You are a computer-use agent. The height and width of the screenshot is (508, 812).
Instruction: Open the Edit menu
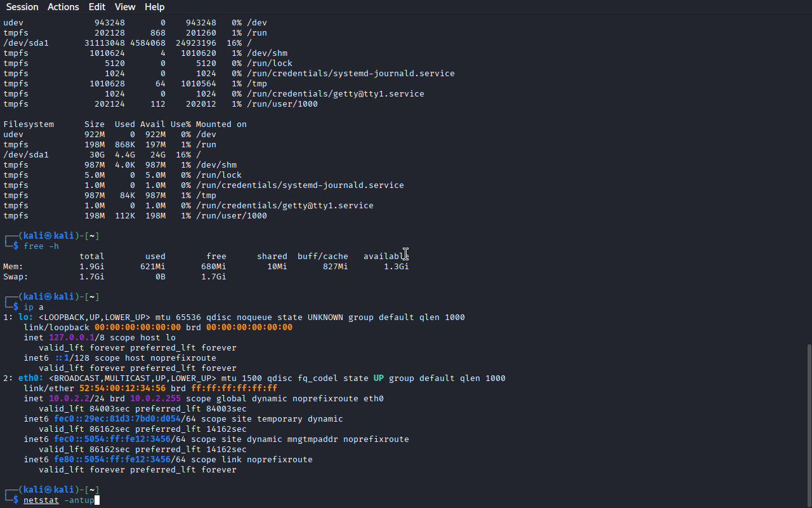coord(97,7)
